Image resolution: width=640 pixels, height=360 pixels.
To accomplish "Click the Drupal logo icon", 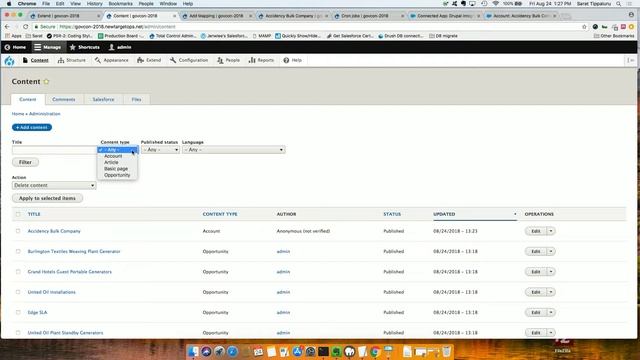I will [x=9, y=60].
